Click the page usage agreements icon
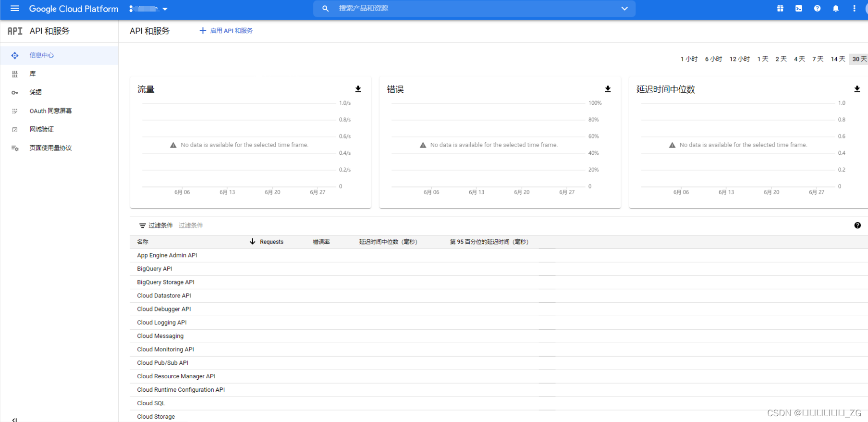 15,148
